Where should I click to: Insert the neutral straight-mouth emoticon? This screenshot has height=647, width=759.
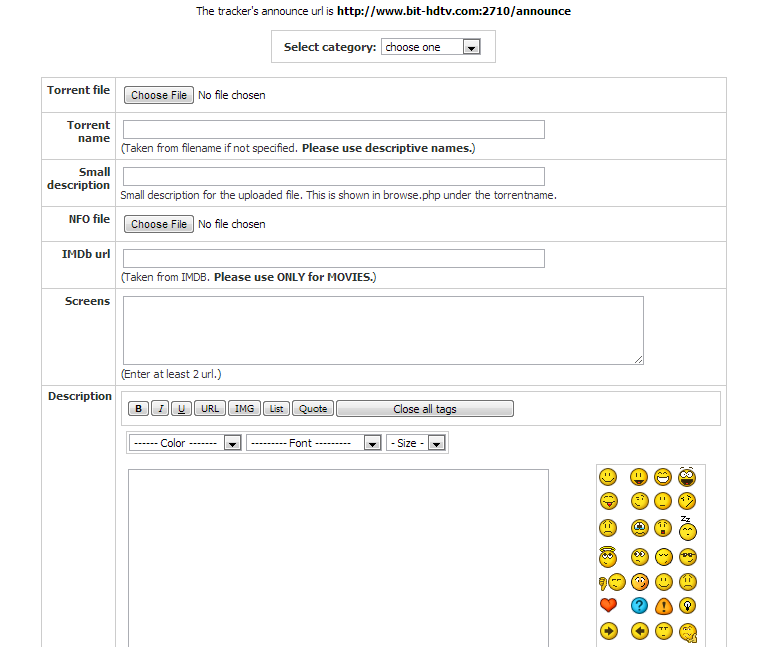click(x=663, y=501)
